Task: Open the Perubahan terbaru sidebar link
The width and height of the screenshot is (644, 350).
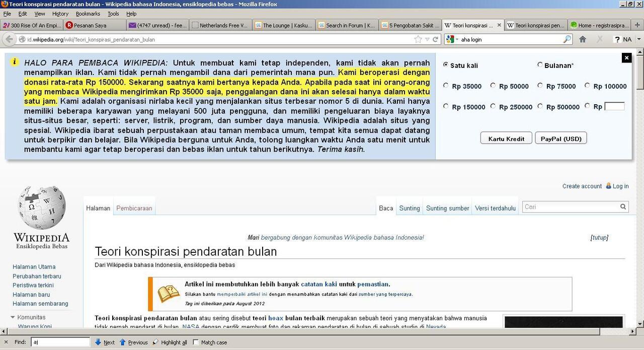Action: pos(37,276)
